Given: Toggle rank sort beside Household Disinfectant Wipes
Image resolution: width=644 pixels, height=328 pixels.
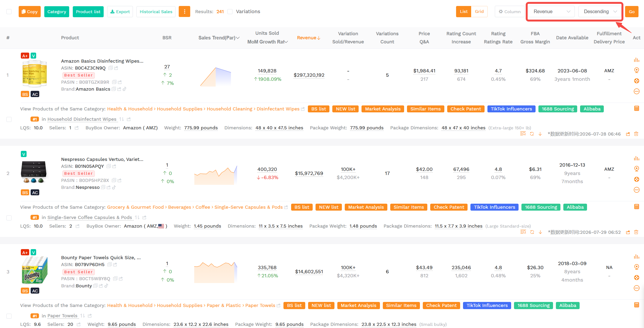Looking at the screenshot, I should (121, 119).
